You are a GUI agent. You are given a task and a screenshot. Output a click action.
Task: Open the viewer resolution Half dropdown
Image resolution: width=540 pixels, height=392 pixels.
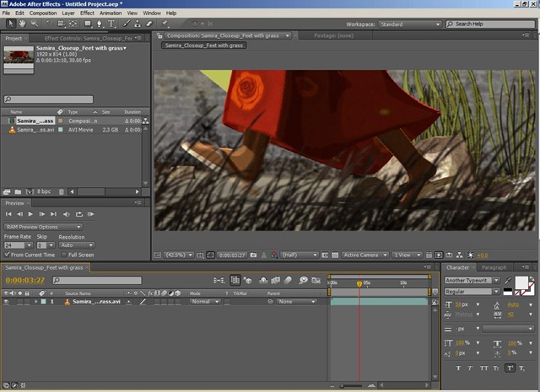300,255
